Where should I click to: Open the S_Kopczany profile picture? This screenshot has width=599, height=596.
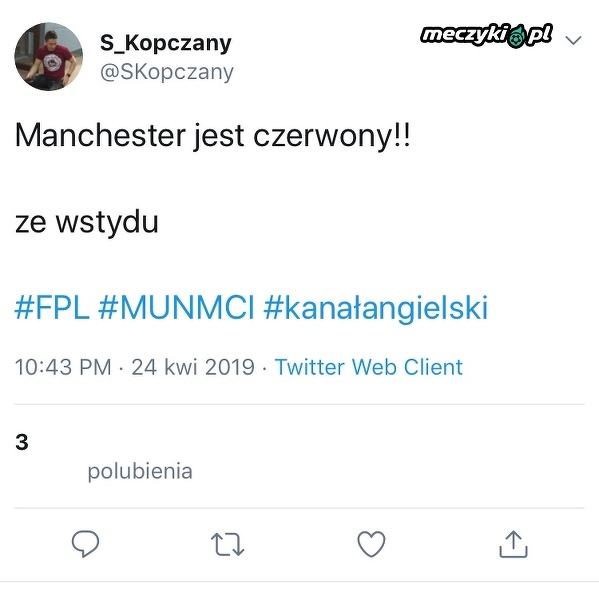[49, 57]
